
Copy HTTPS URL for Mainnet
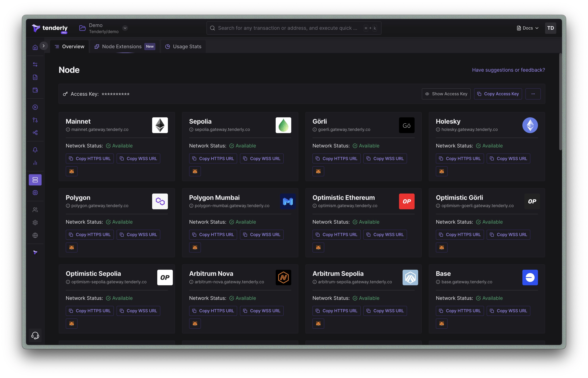point(90,158)
